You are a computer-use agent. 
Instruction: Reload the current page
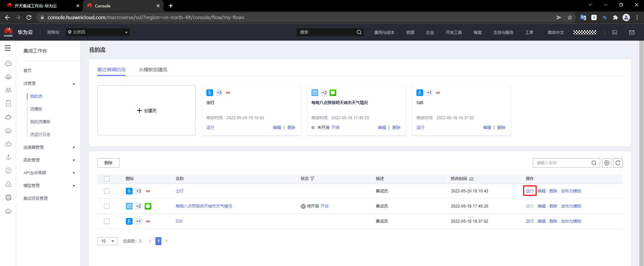tap(29, 17)
